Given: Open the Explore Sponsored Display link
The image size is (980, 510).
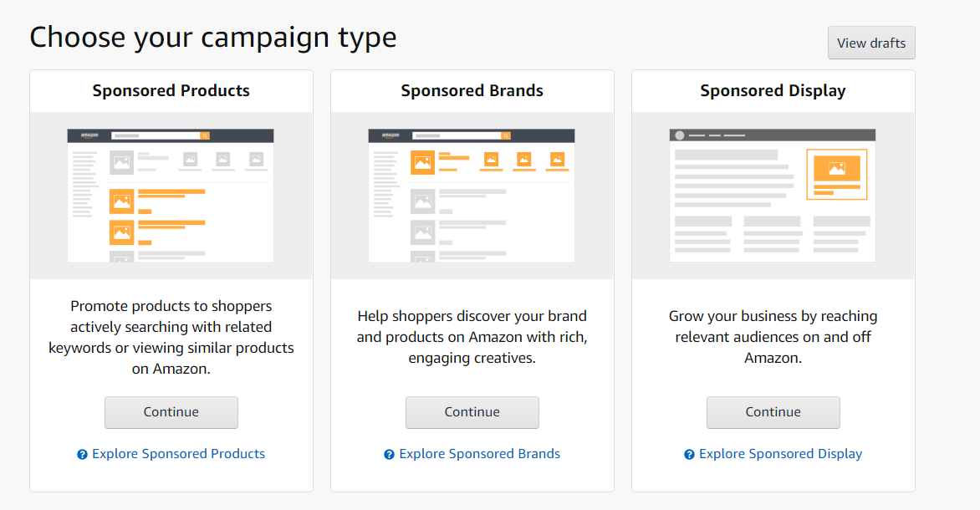Looking at the screenshot, I should pos(781,454).
